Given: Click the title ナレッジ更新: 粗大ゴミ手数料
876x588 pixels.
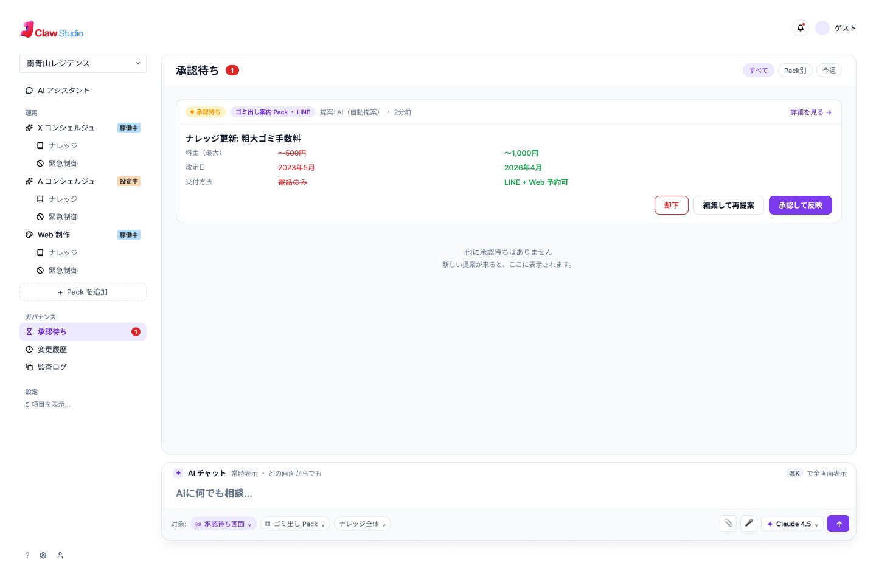Looking at the screenshot, I should 243,139.
